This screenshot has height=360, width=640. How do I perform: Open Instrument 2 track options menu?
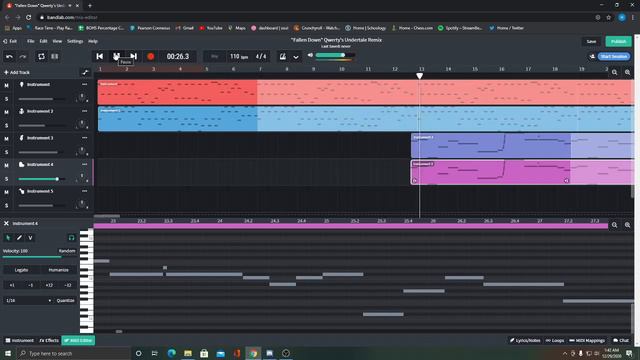point(84,111)
